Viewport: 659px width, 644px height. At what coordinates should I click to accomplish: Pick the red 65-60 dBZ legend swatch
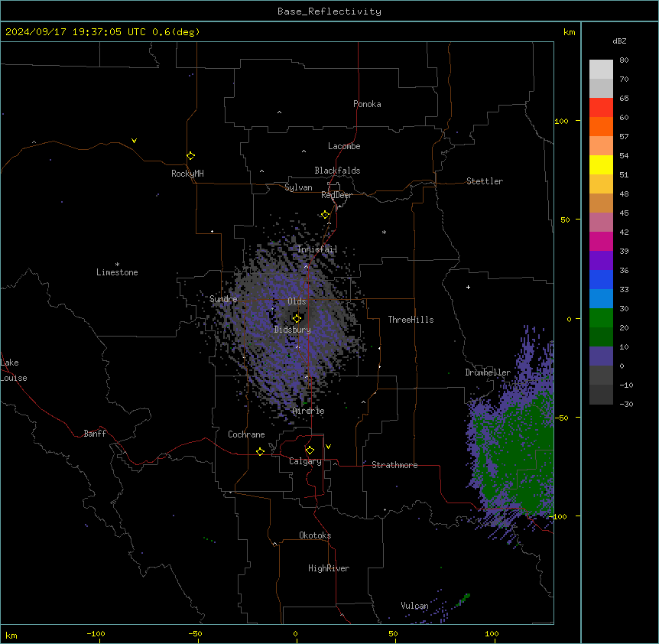coord(601,108)
